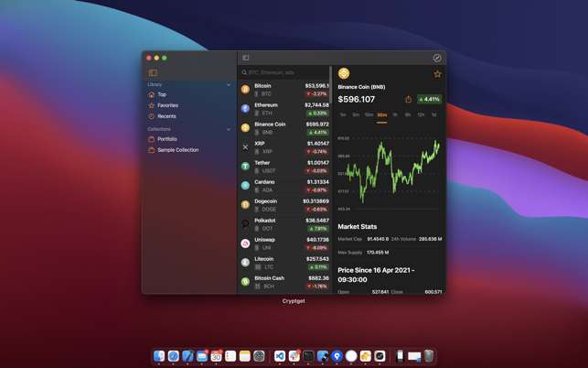Click the sidebar toggle in list toolbar
The image size is (588, 368).
point(246,58)
